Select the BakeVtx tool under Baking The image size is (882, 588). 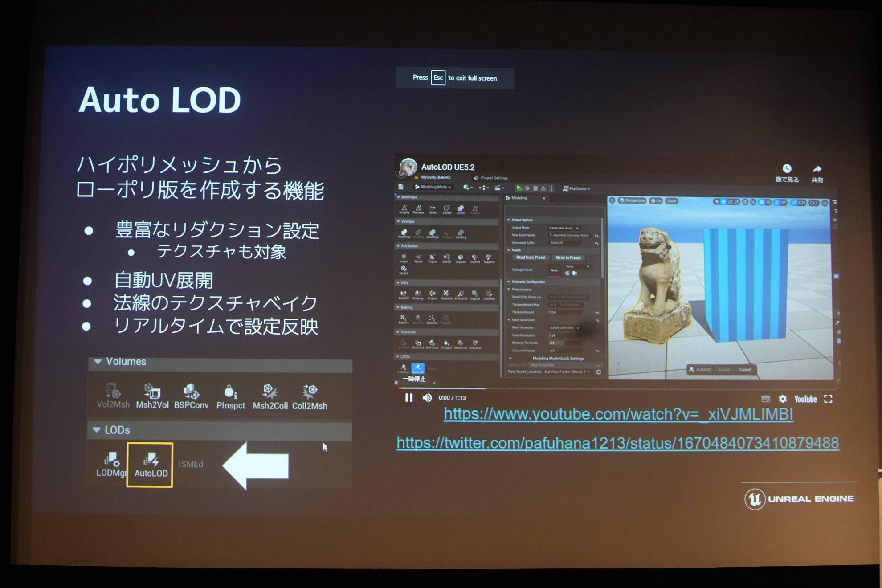(x=432, y=319)
